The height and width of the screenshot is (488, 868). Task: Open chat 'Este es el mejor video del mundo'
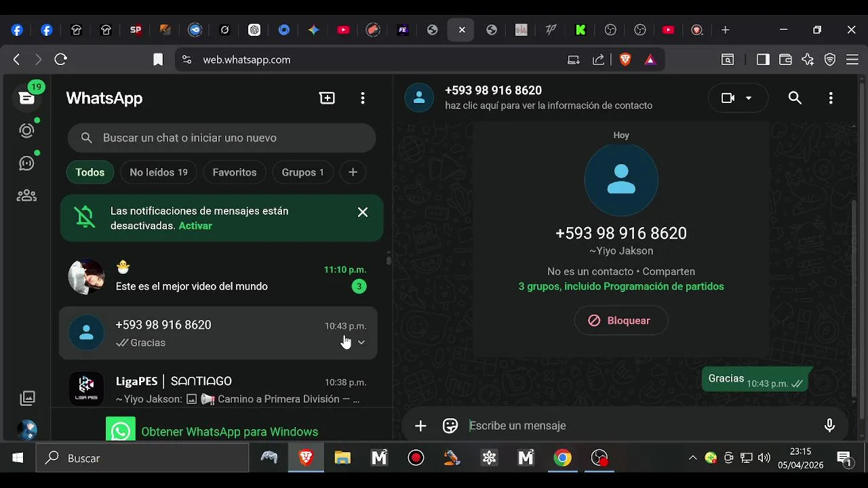pyautogui.click(x=218, y=277)
